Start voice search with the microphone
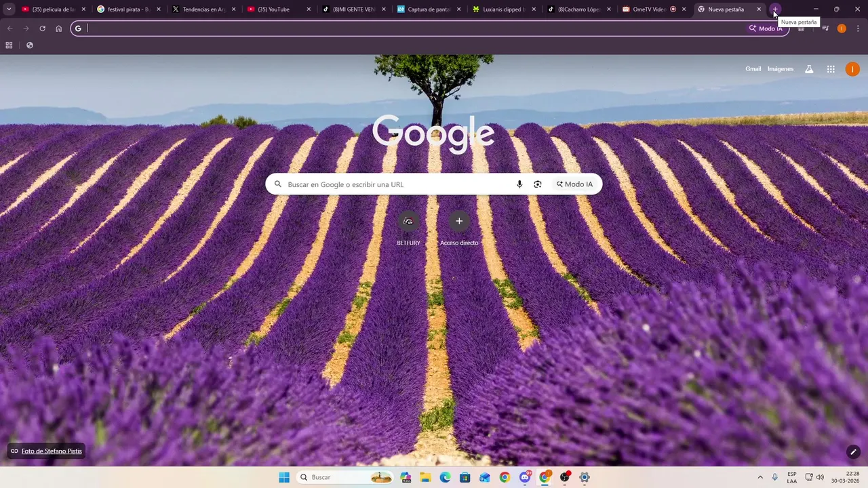 pos(519,184)
